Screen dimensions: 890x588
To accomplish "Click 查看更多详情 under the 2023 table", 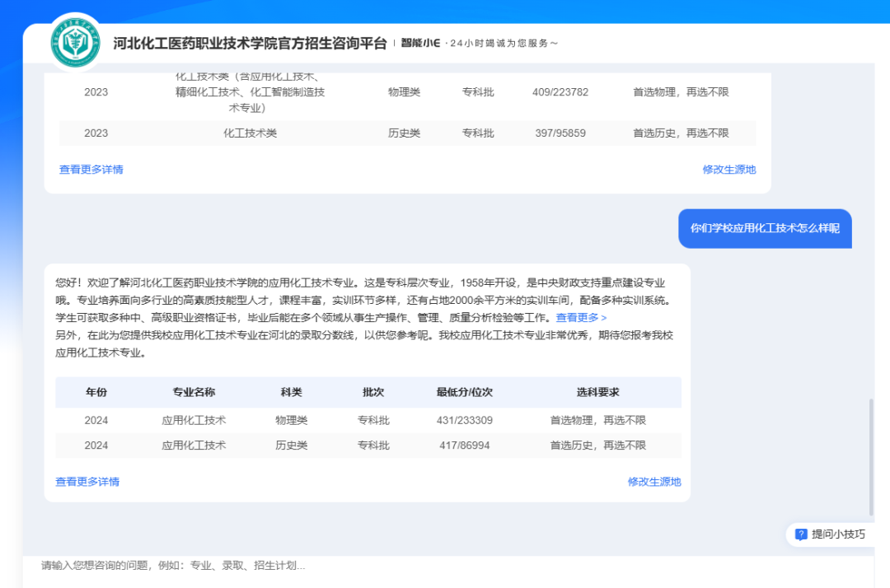I will coord(91,170).
